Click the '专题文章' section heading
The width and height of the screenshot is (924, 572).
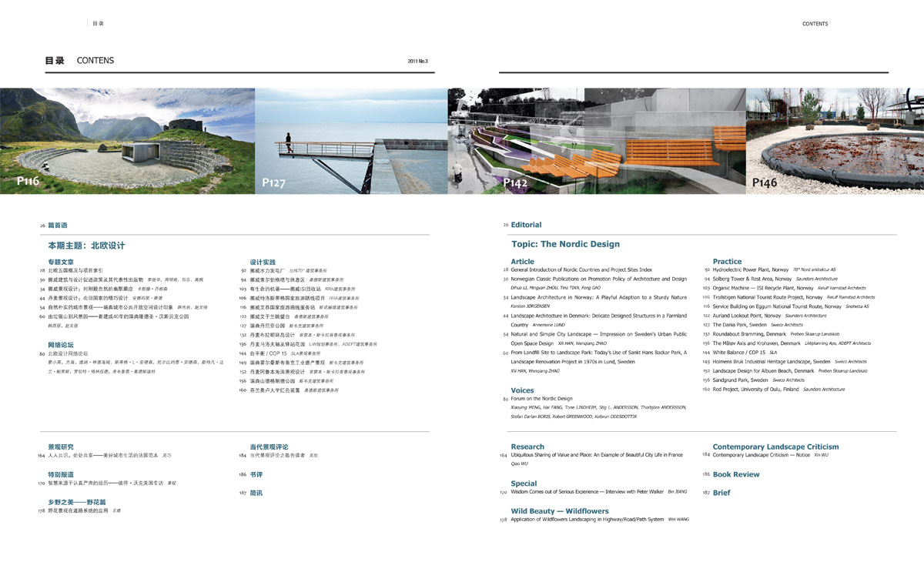(x=61, y=263)
